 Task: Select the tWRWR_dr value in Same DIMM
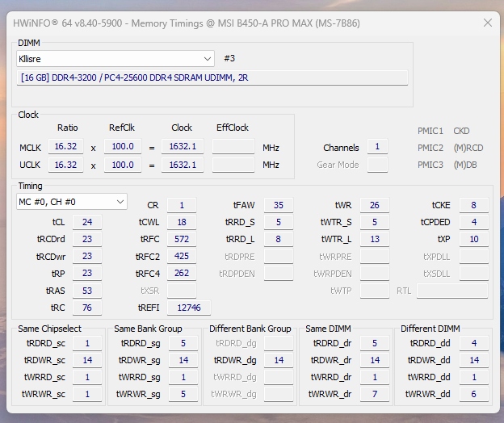pyautogui.click(x=374, y=394)
